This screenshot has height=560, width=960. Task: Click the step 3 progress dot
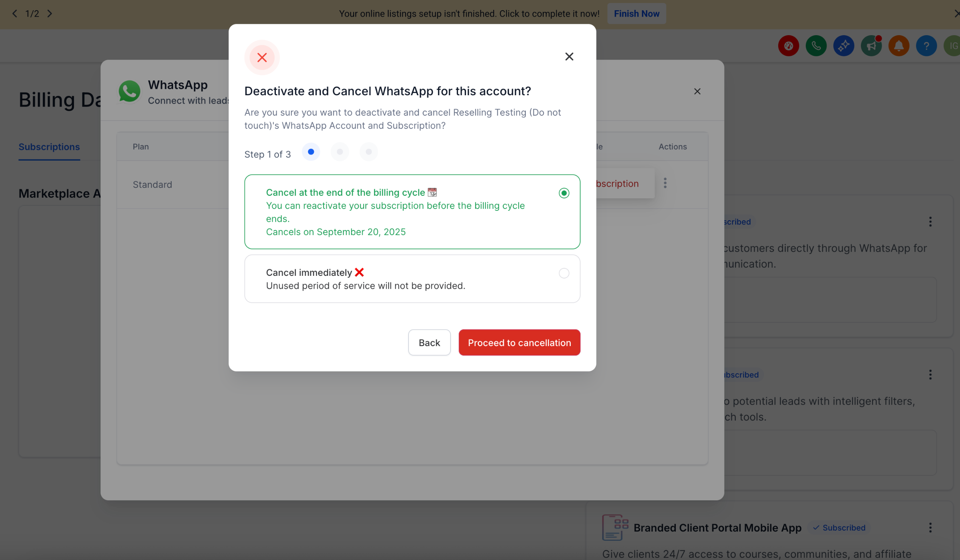369,152
